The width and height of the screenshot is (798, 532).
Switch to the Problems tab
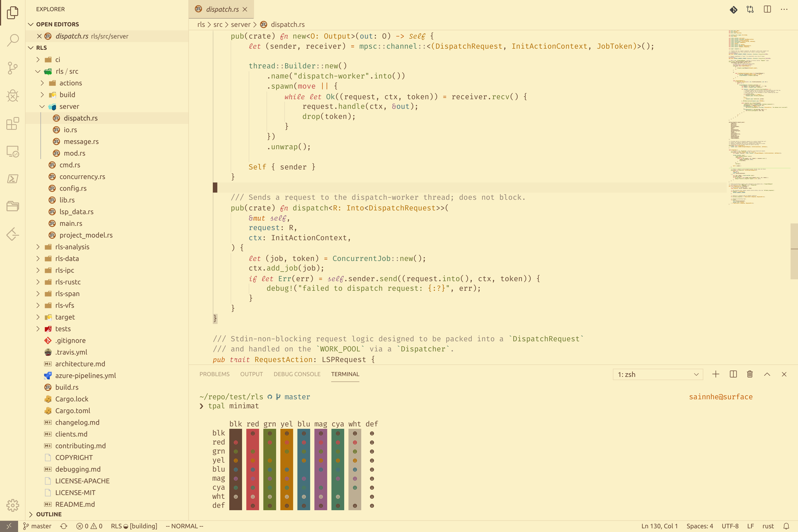[214, 374]
